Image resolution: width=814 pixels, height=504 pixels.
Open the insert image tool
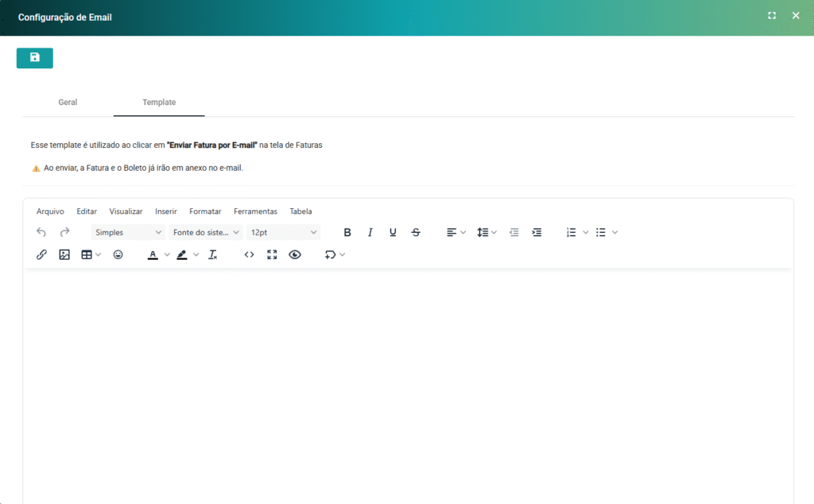[64, 255]
